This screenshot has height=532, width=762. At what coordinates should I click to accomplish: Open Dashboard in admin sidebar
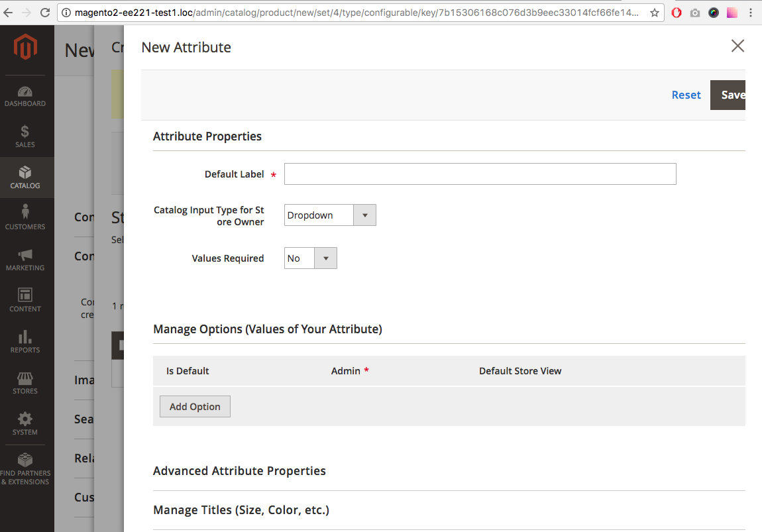coord(25,96)
